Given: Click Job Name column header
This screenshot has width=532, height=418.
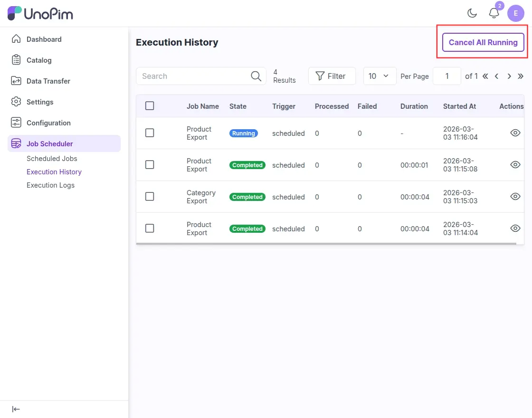Looking at the screenshot, I should point(202,106).
